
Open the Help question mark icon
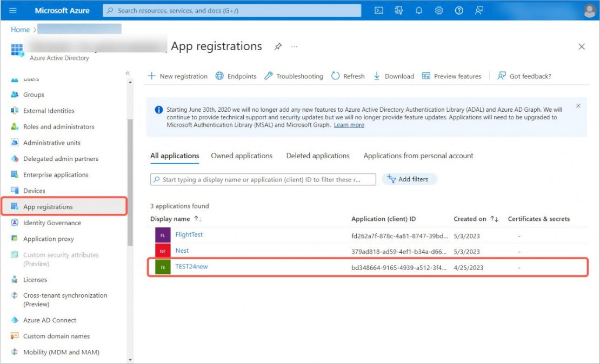[459, 10]
